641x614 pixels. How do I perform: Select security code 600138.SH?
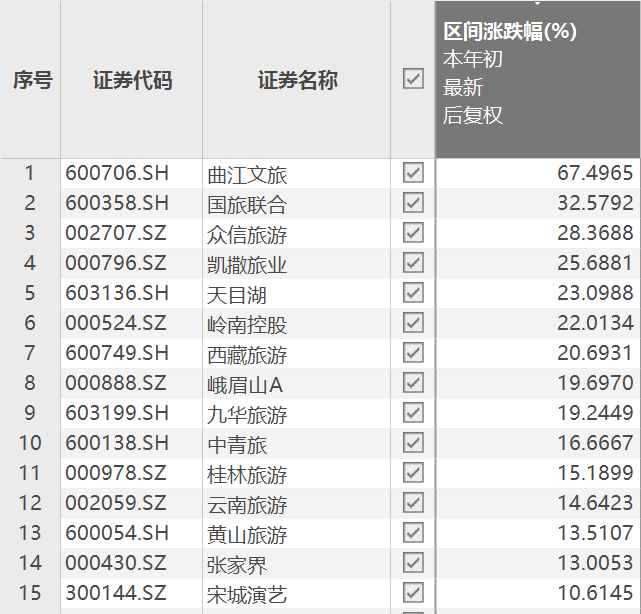coord(117,443)
